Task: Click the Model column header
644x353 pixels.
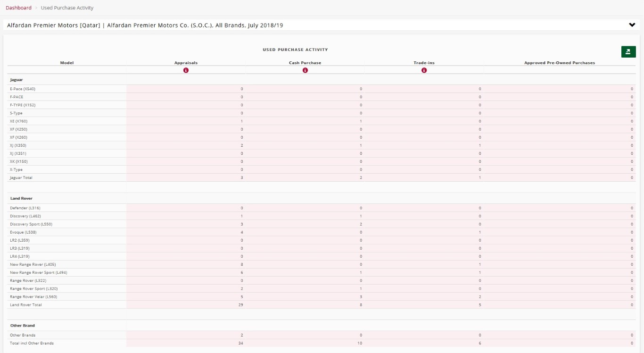Action: pos(66,63)
